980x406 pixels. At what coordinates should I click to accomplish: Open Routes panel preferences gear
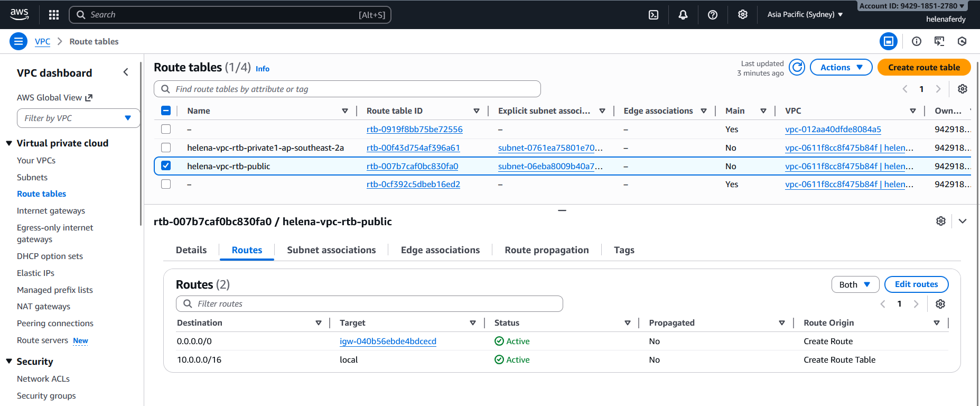pos(940,304)
